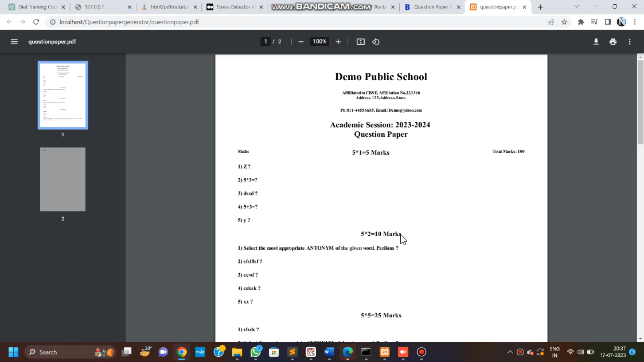The image size is (644, 362).
Task: Click "Academic Session: 2023-2024" heading
Action: (x=380, y=125)
